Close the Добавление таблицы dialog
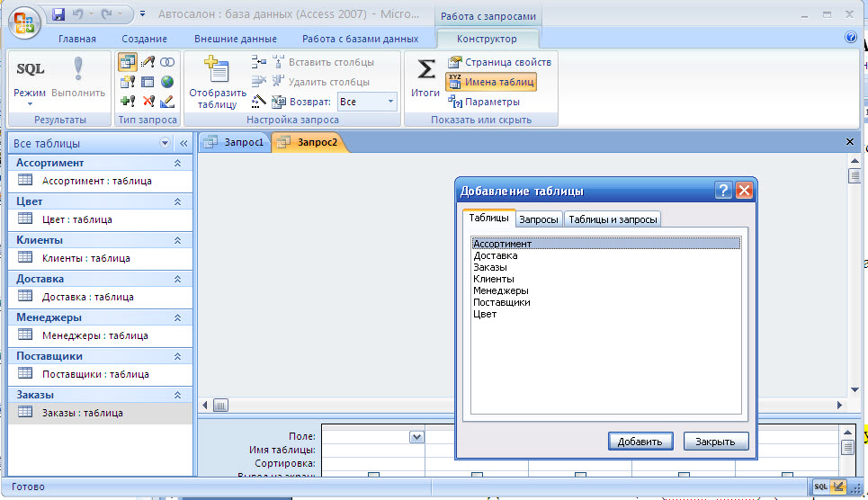This screenshot has height=500, width=868. 744,191
